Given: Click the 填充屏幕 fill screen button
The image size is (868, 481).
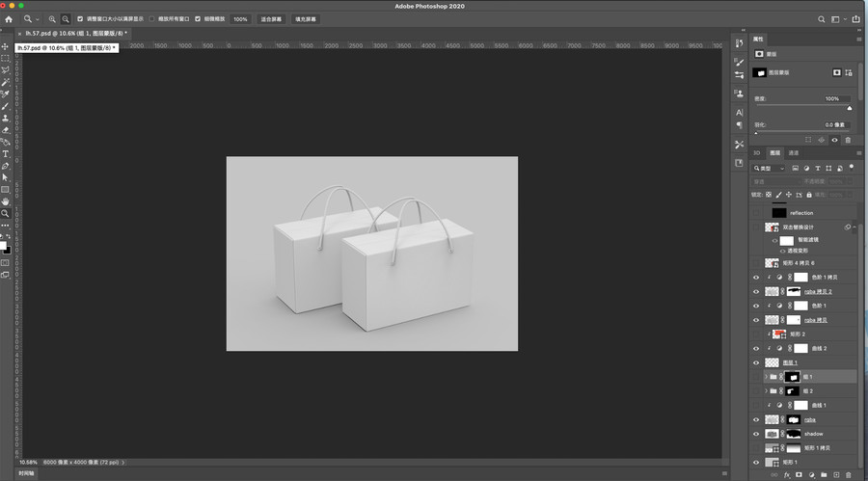Looking at the screenshot, I should coord(306,19).
